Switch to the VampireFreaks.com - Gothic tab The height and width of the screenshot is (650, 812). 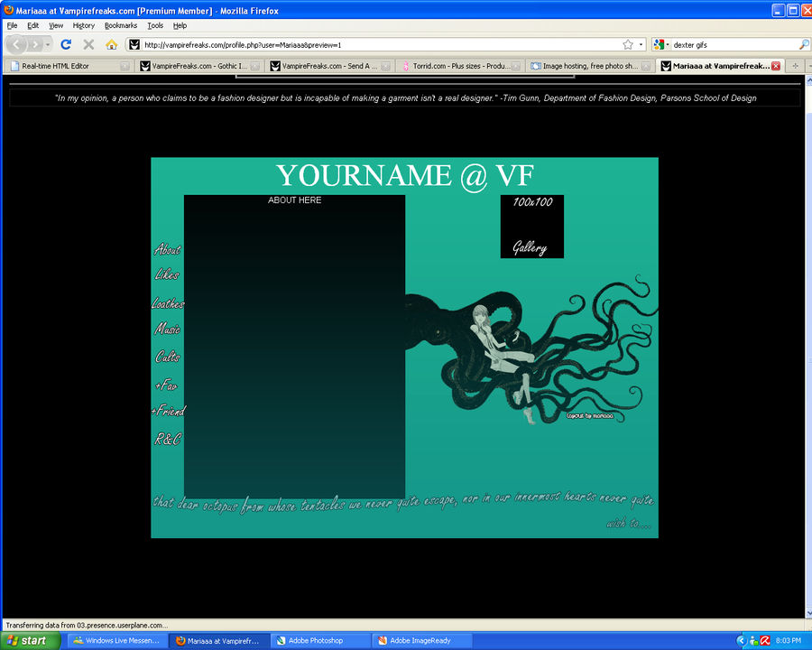[199, 66]
